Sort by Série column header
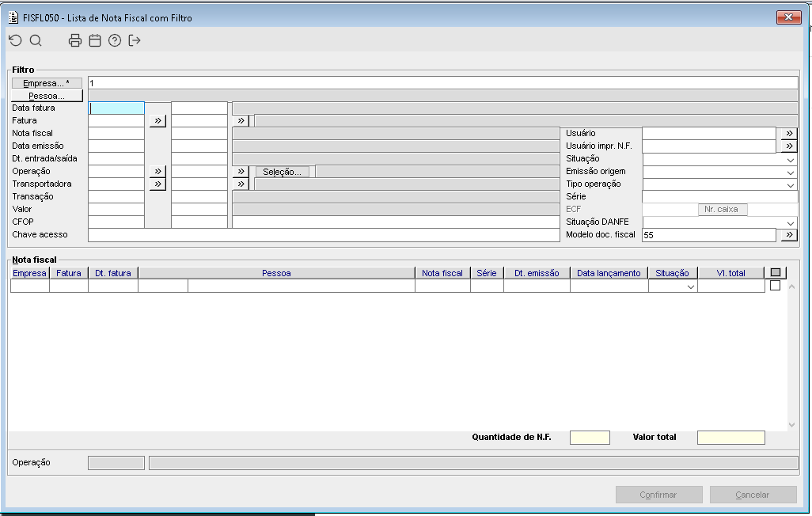812x516 pixels. tap(487, 273)
